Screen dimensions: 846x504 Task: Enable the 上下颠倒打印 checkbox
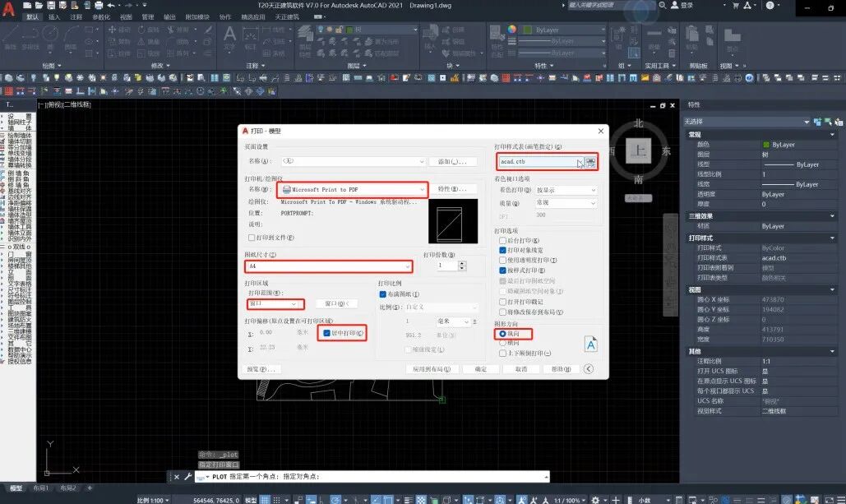502,353
